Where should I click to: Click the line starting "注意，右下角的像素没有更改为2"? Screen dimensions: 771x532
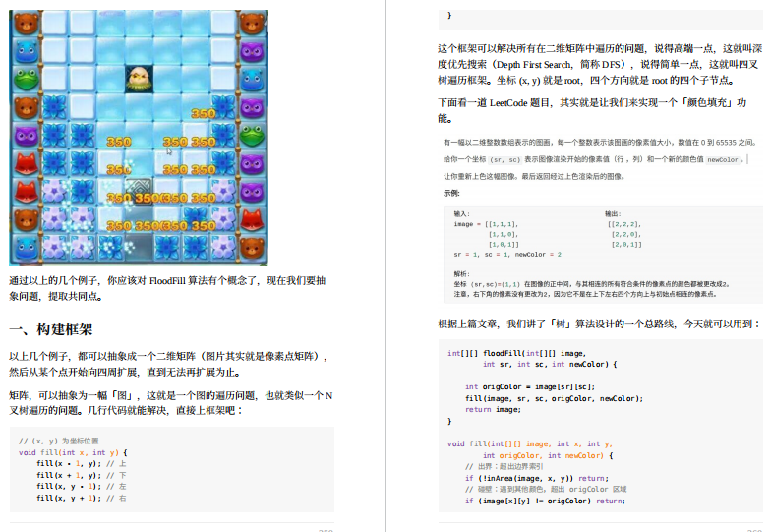(585, 294)
